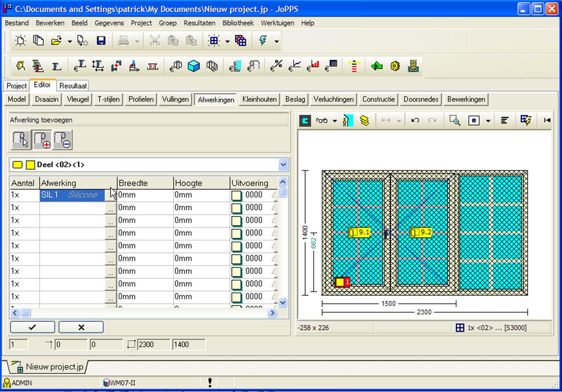Create a new project with the sunburst page icon
562x392 pixels.
pyautogui.click(x=20, y=41)
